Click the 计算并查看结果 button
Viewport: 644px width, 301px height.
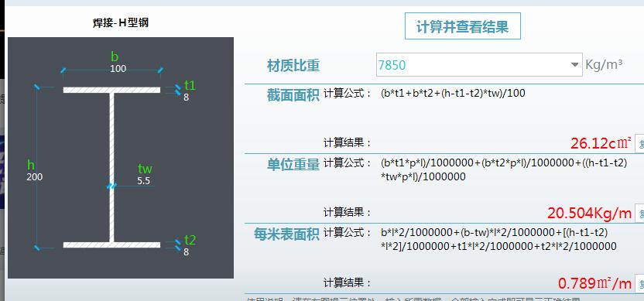click(462, 26)
